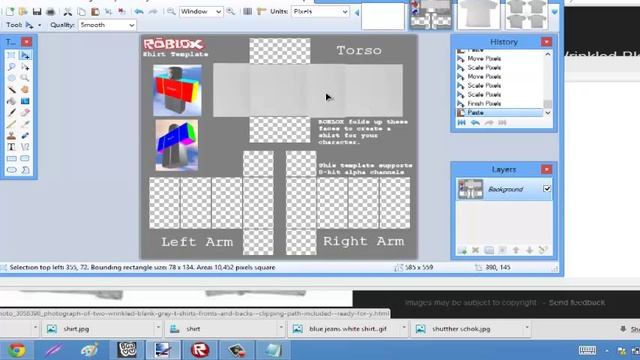Select the Rectangle shape tool
Screen dimensions: 640x360
click(x=11, y=158)
